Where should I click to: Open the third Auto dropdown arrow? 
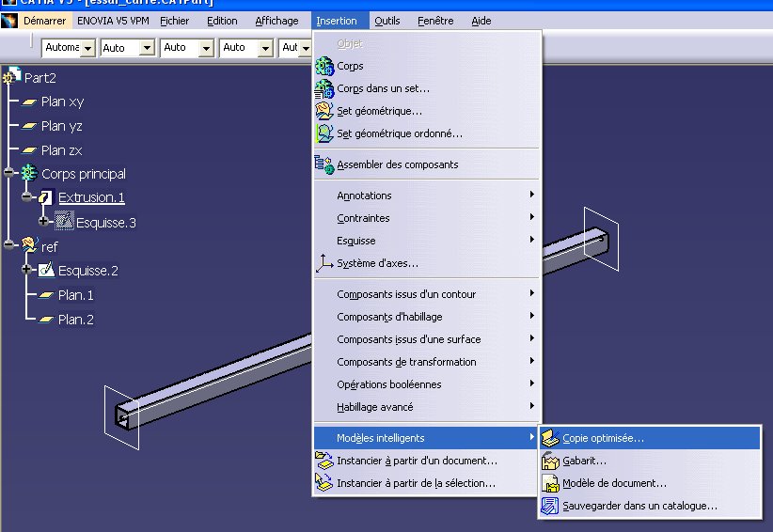(x=206, y=48)
